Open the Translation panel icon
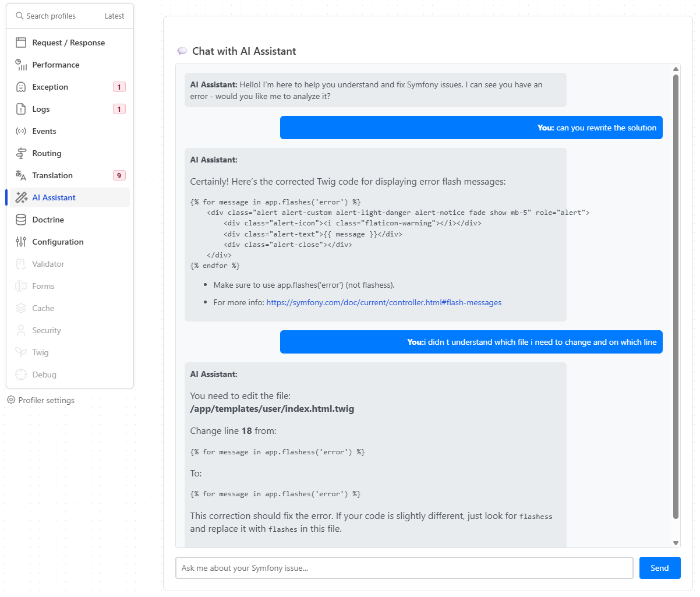700x597 pixels. 21,175
